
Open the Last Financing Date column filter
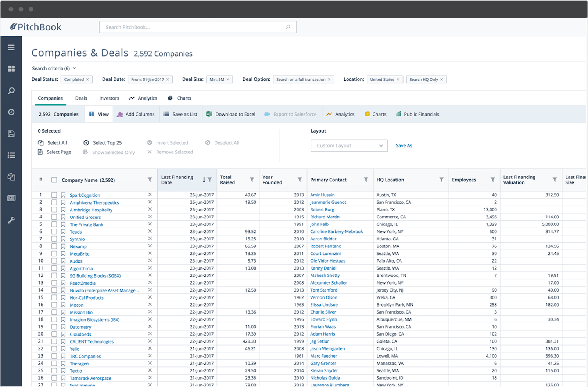pos(209,180)
